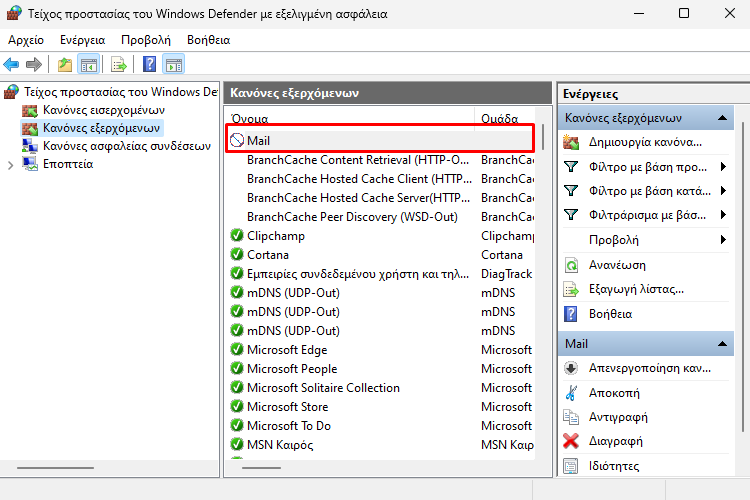Click the tree pane horizontal scrollbar thumb
The width and height of the screenshot is (750, 500).
[55, 467]
